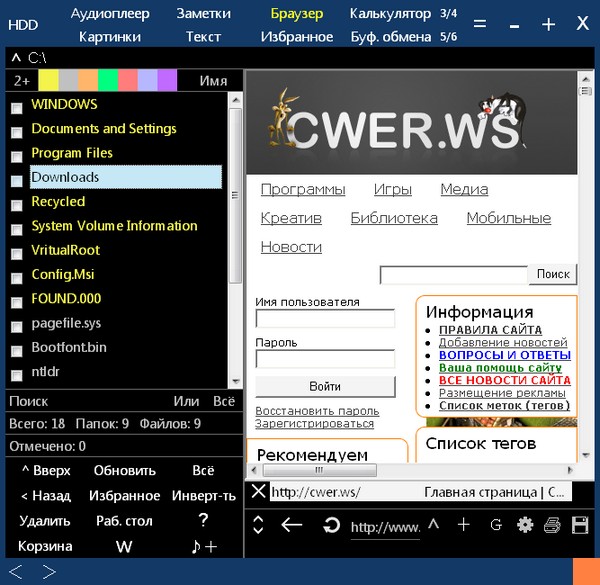Add new browser tab with plus icon
The height and width of the screenshot is (585, 600).
[463, 525]
